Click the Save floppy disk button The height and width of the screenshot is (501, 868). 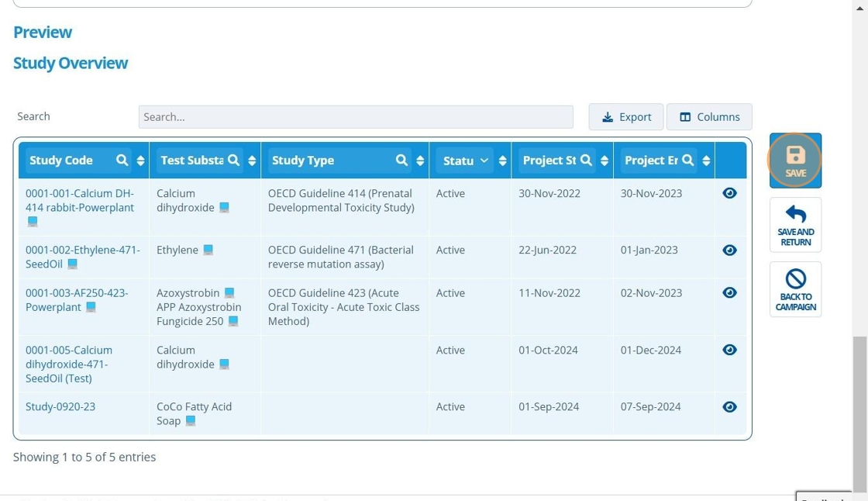(795, 161)
